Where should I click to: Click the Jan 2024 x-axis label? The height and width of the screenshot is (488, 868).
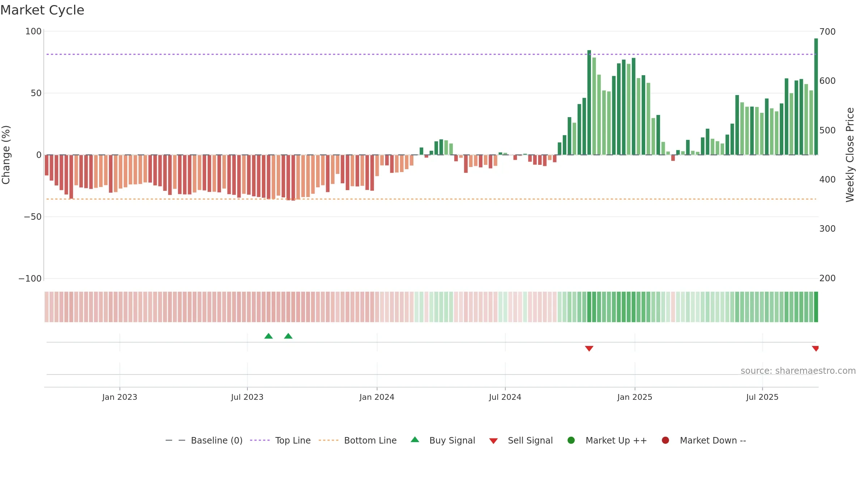click(377, 397)
